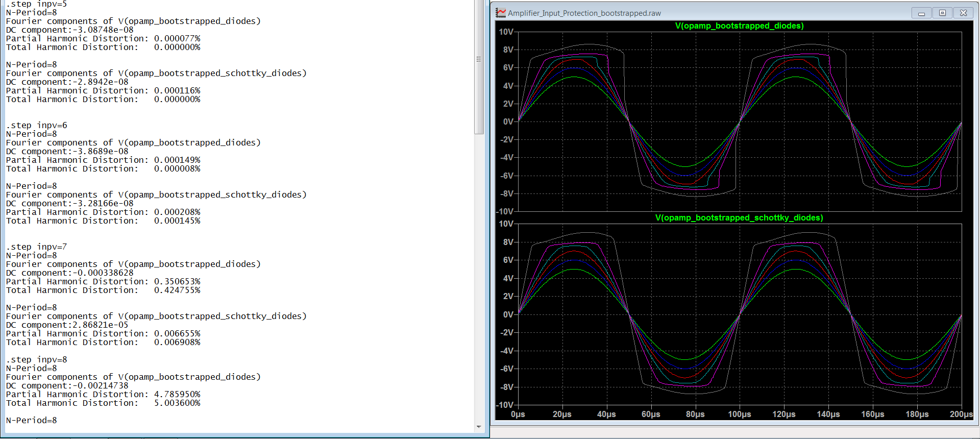The width and height of the screenshot is (980, 439).
Task: Click the '60µs' label on the time axis
Action: tap(651, 414)
